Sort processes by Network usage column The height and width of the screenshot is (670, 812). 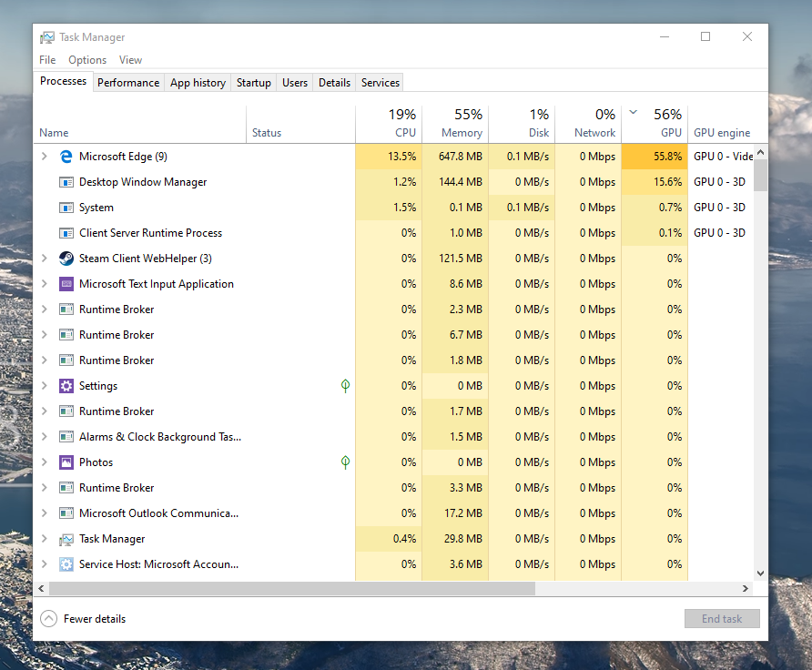click(588, 125)
